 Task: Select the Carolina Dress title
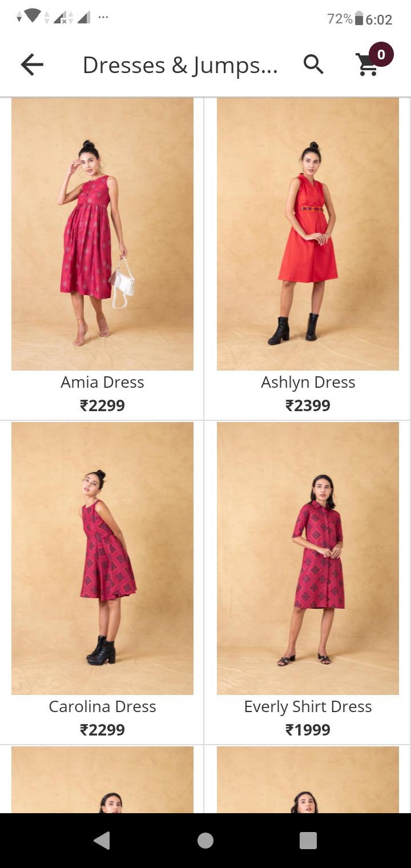tap(102, 706)
